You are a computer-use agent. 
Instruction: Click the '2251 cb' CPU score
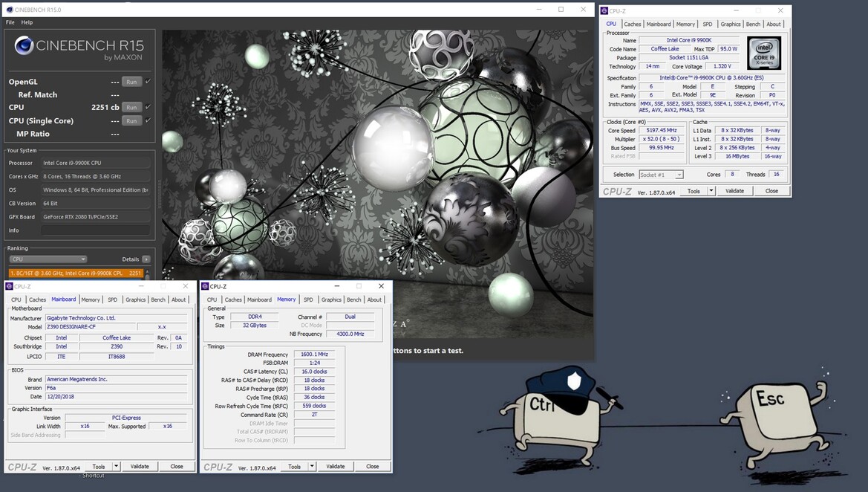tap(105, 108)
